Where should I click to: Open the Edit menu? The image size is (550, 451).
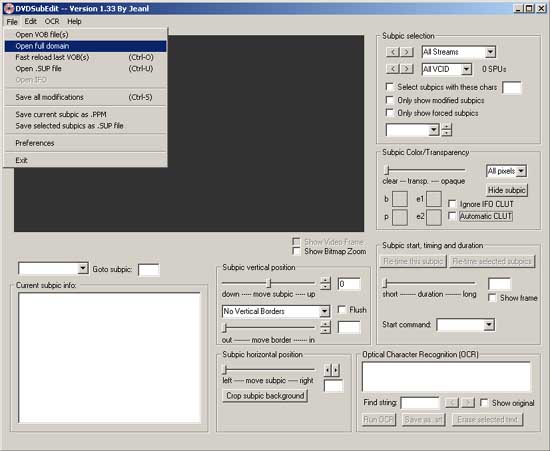31,21
